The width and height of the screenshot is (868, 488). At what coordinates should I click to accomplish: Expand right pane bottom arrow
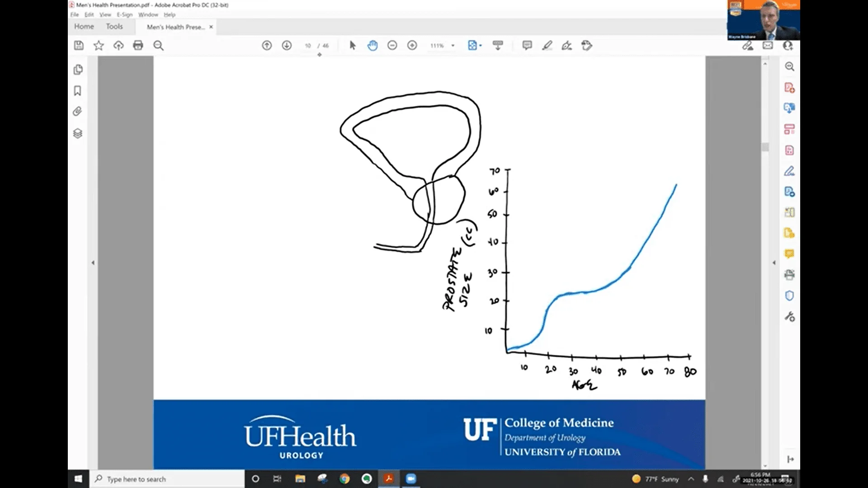(x=790, y=459)
